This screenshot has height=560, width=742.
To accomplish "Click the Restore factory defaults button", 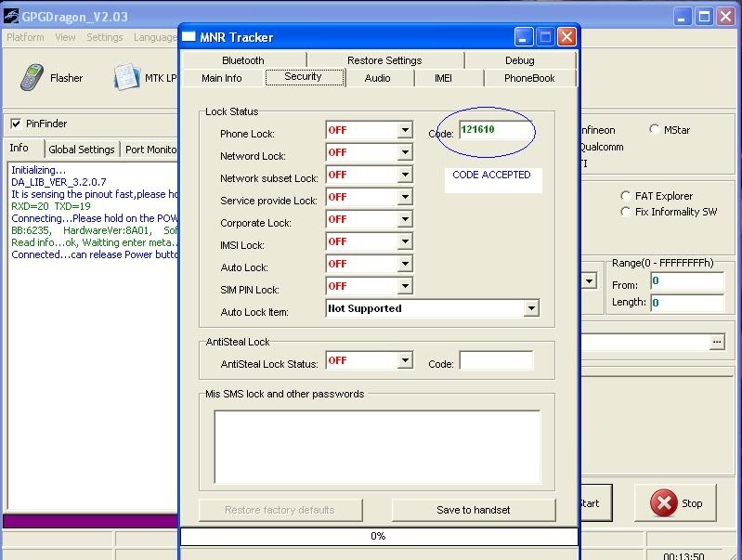I will pyautogui.click(x=280, y=510).
